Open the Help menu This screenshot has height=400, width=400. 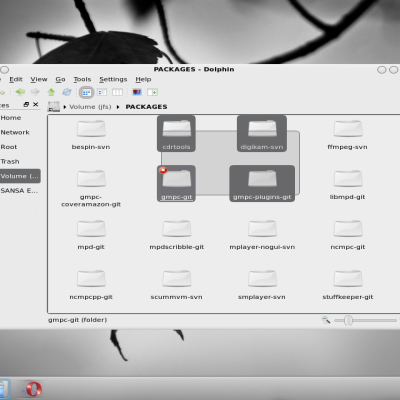tap(143, 79)
